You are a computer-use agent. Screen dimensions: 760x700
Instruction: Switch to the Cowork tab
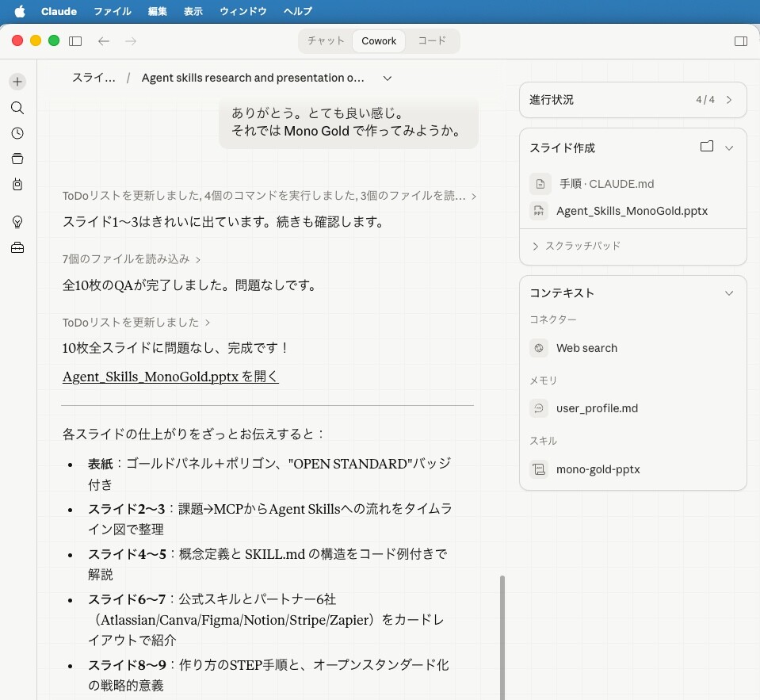[379, 40]
